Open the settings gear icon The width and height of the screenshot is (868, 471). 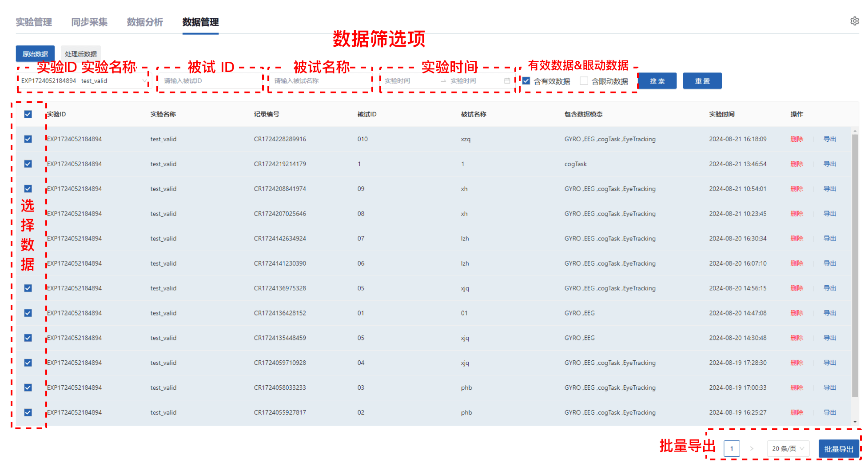click(854, 21)
